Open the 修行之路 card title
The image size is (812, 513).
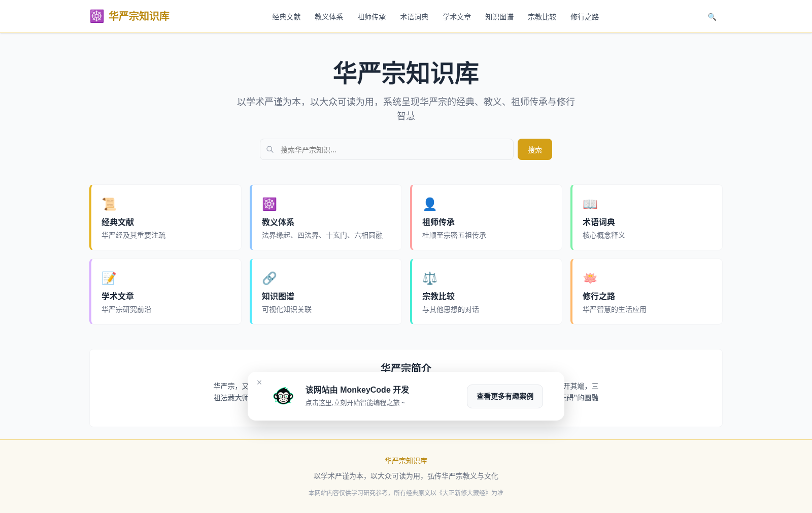(x=599, y=296)
